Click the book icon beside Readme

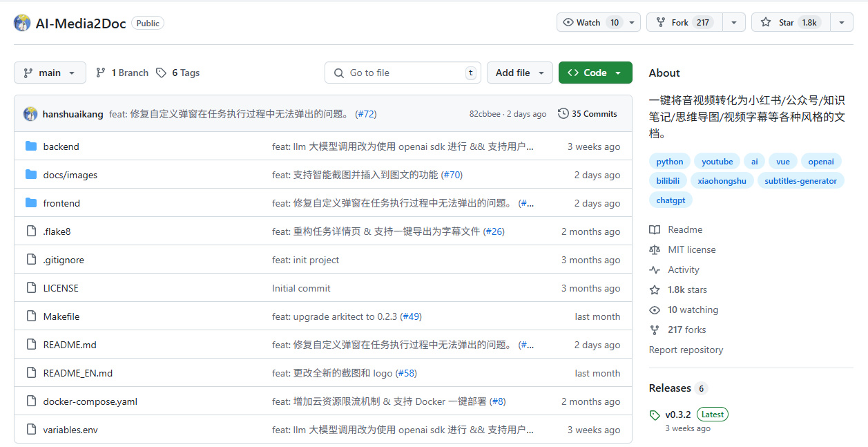coord(655,230)
